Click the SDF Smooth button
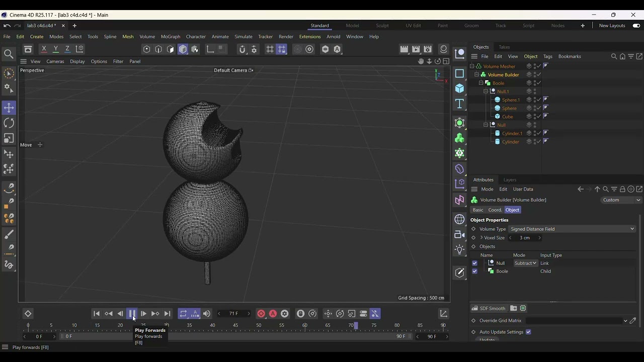Screen dimensions: 644x362 pos(488,308)
